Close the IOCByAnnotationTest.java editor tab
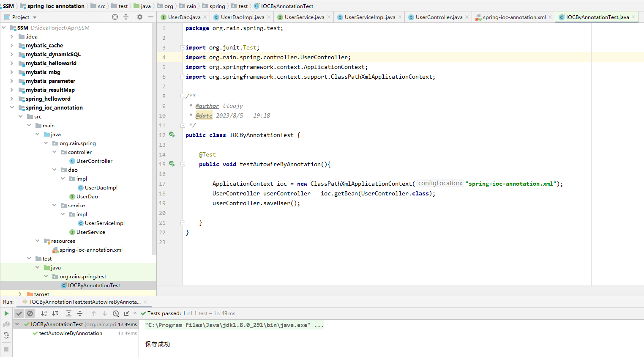The width and height of the screenshot is (644, 357). click(x=633, y=17)
